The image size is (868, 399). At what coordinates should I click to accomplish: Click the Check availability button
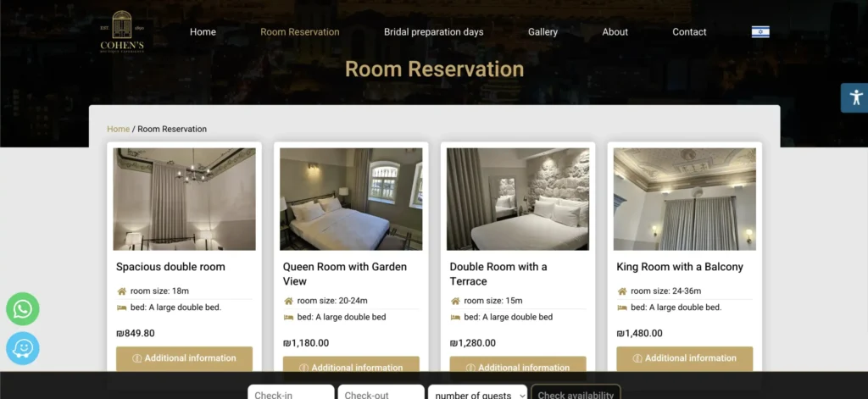pyautogui.click(x=576, y=393)
